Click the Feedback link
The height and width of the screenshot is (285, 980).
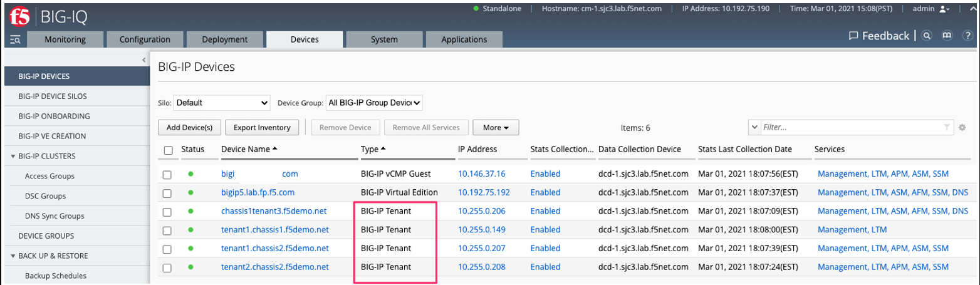pyautogui.click(x=878, y=36)
